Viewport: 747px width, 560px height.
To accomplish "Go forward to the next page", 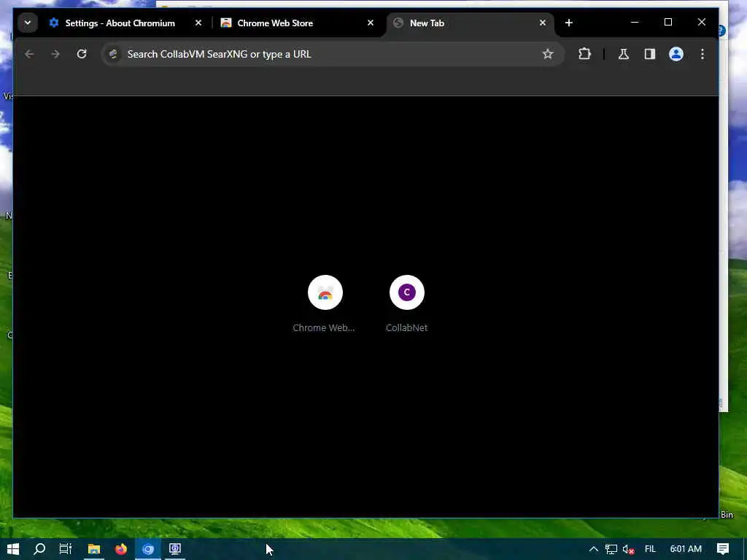I will point(55,54).
